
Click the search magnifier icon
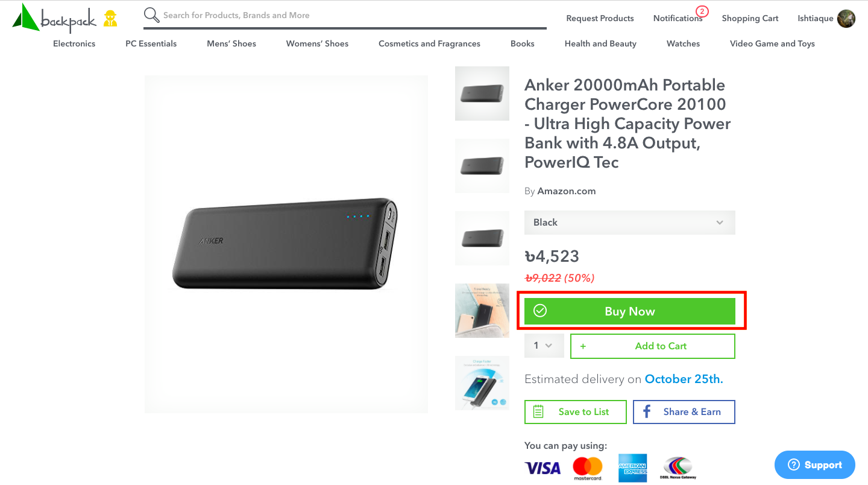[x=151, y=15]
